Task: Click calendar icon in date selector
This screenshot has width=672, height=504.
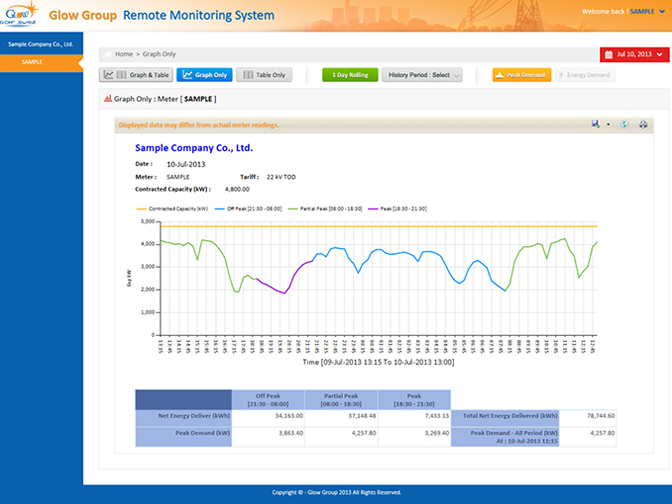Action: 609,54
